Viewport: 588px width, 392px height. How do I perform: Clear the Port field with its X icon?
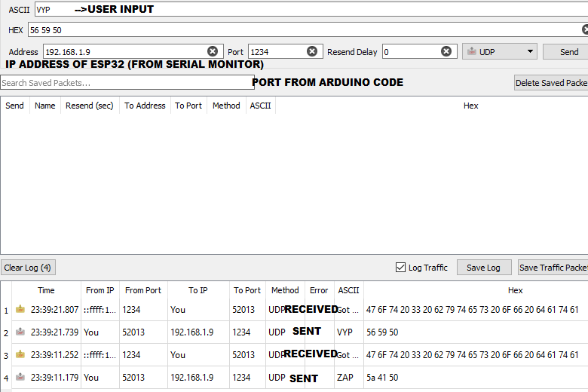tap(312, 51)
